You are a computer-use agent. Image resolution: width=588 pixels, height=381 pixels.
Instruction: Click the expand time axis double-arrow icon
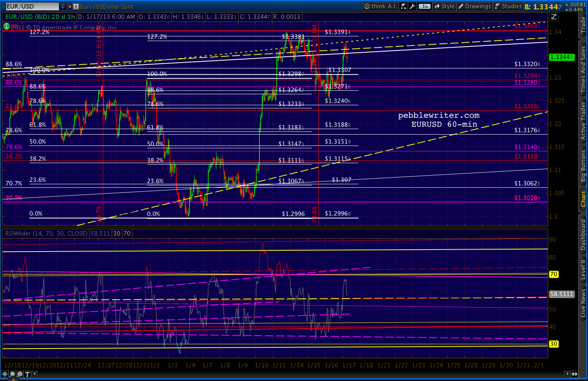(x=575, y=374)
